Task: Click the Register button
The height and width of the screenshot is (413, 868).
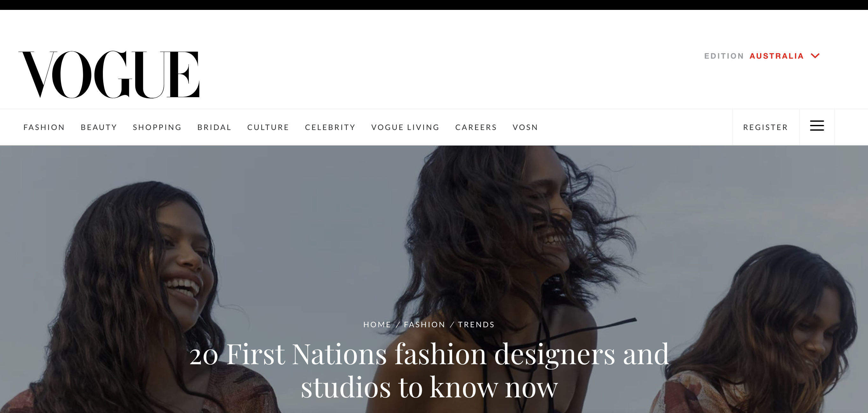Action: tap(765, 127)
